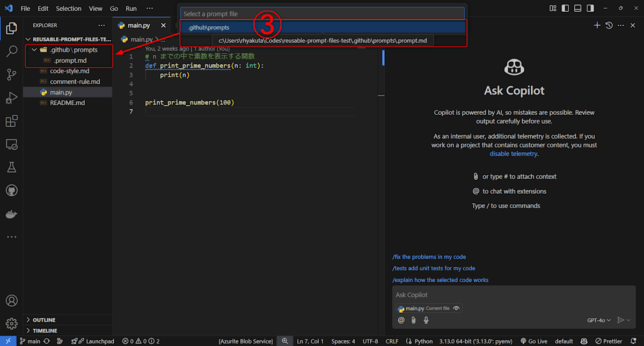Image resolution: width=644 pixels, height=346 pixels.
Task: Open the GPT-4o model picker
Action: click(599, 320)
